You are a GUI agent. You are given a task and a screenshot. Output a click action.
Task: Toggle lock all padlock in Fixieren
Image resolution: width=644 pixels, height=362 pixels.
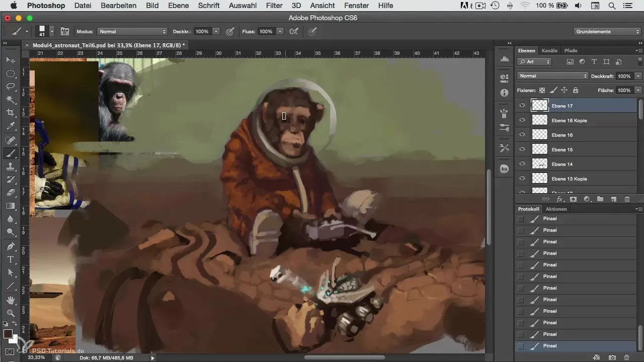[575, 90]
